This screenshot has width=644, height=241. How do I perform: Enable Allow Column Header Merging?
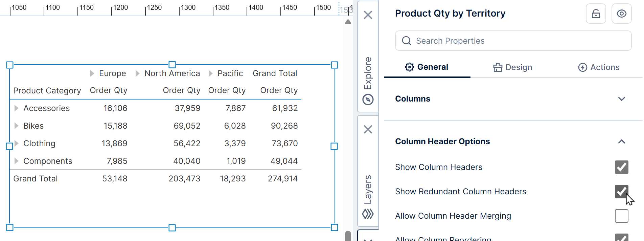coord(621,216)
